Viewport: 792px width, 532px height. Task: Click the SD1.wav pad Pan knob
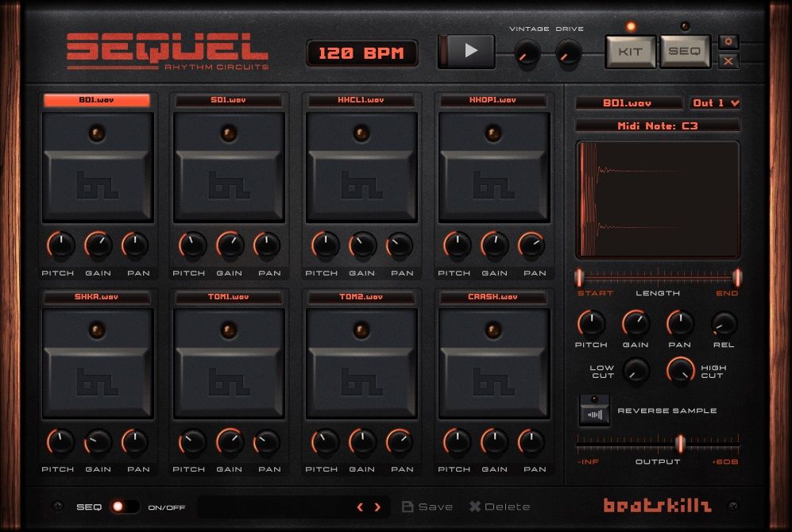(267, 245)
